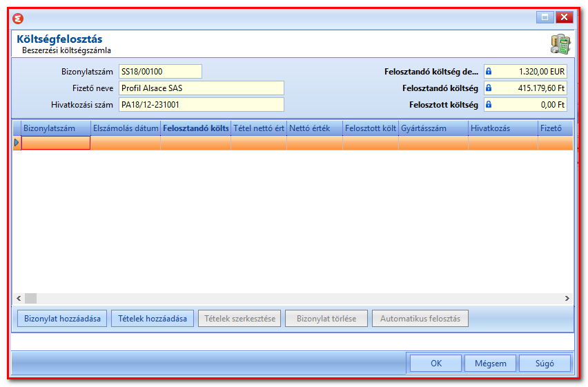Click the Bizonylat hozzáadása button

coord(62,319)
